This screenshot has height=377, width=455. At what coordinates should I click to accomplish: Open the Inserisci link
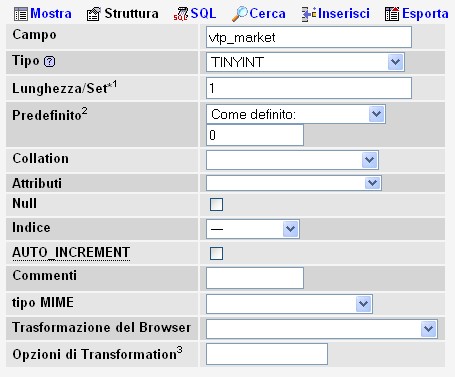tap(344, 14)
